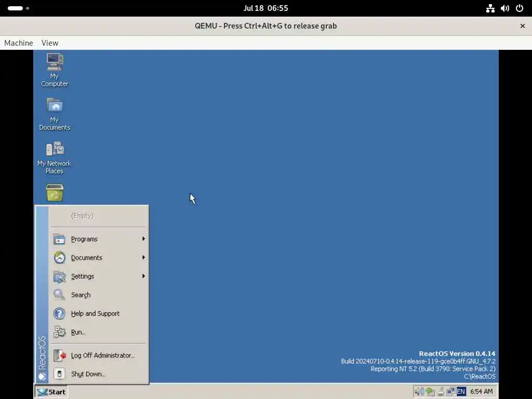Click the GNOME activities pill indicator
Screen dimensions: 532x399
15,8
